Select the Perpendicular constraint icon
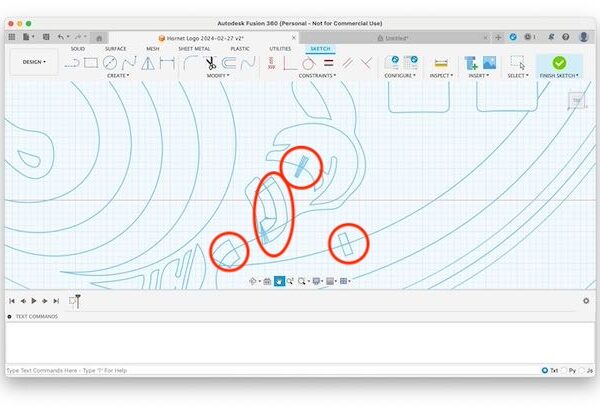Viewport: 600px width, 410px height. 366,63
